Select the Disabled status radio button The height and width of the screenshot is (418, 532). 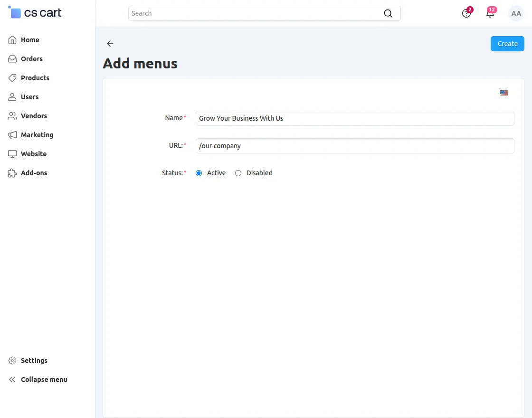pyautogui.click(x=238, y=173)
